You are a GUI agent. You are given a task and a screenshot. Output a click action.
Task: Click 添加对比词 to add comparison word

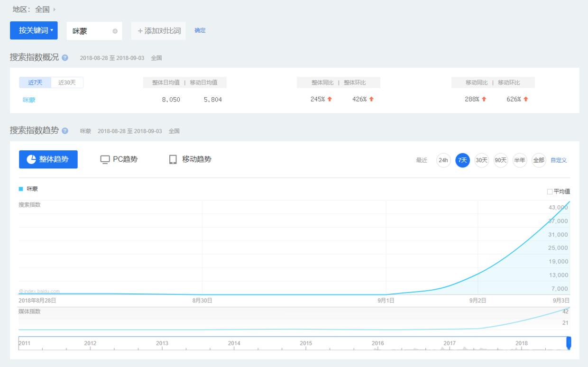tap(159, 31)
